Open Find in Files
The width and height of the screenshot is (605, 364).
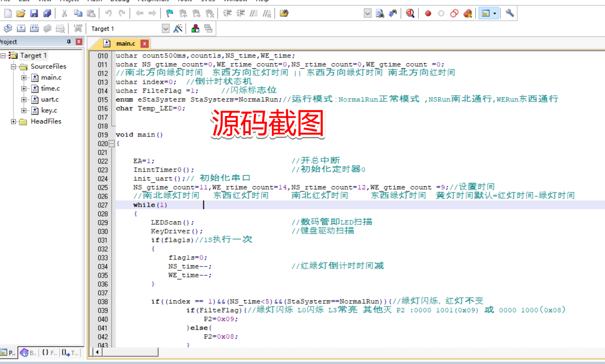tap(284, 14)
